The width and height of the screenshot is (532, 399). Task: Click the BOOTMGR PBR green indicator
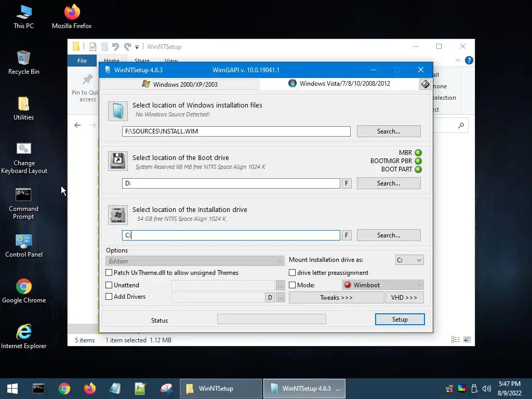click(x=418, y=161)
